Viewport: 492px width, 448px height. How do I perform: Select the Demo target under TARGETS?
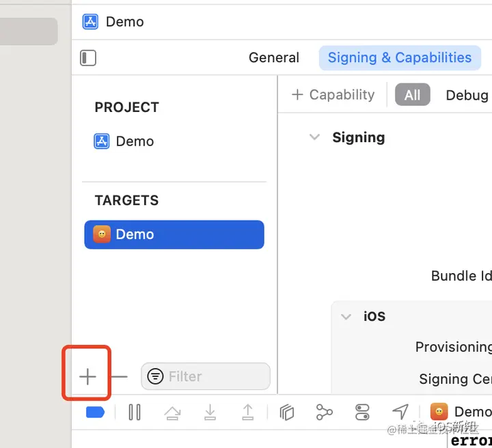coord(174,234)
